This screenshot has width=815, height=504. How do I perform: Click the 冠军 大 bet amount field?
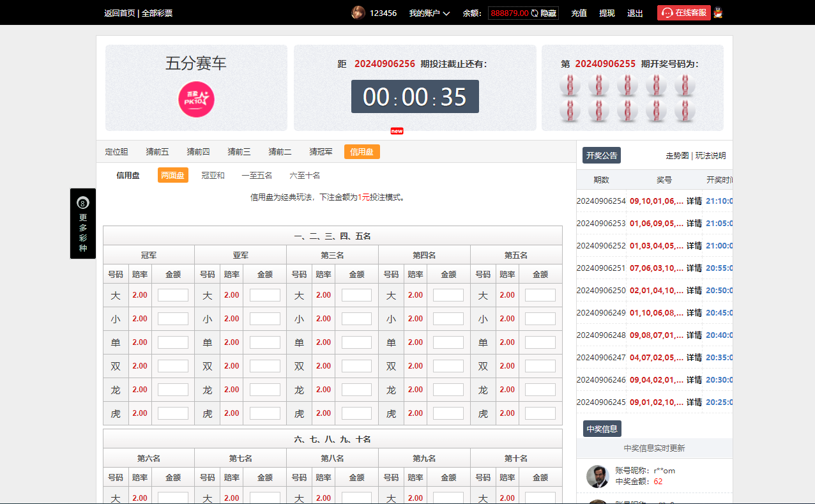172,295
